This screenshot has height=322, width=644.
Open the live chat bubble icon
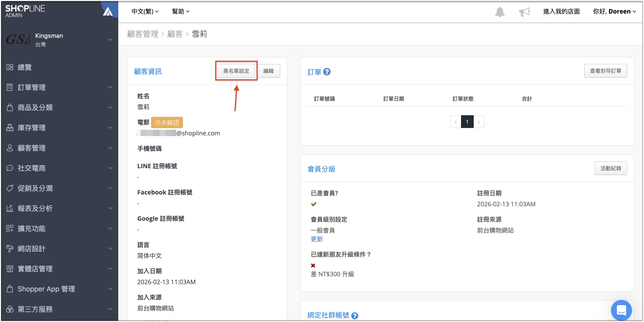click(621, 310)
